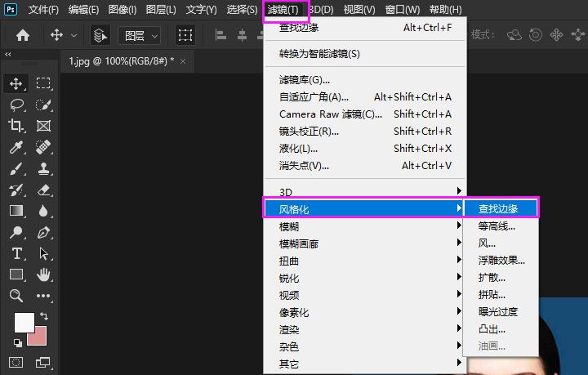Choose 转换为智能滤镜(S)

(364, 54)
